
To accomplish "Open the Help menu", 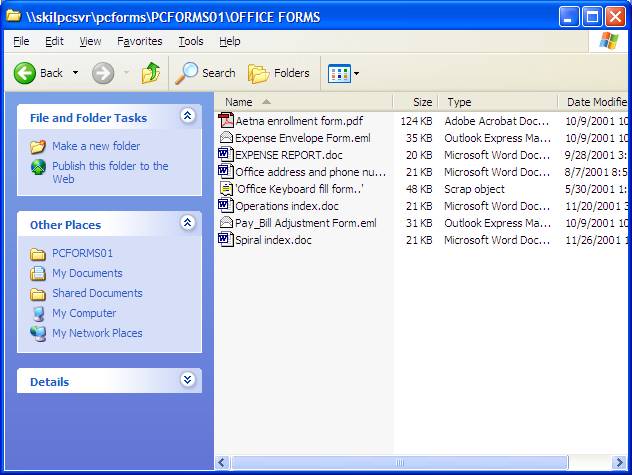I will [x=230, y=41].
